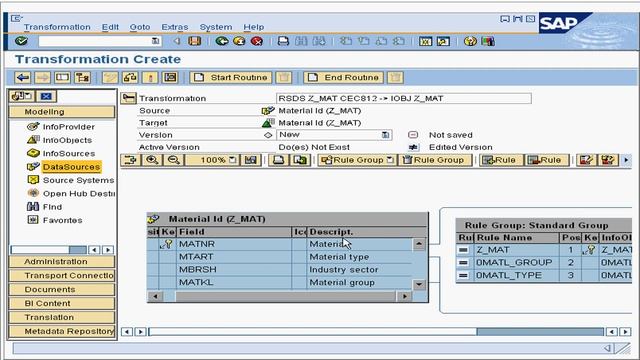Click the equals rule icon for 0MATL_TYPE
Screen dimensions: 640x360
(x=463, y=276)
